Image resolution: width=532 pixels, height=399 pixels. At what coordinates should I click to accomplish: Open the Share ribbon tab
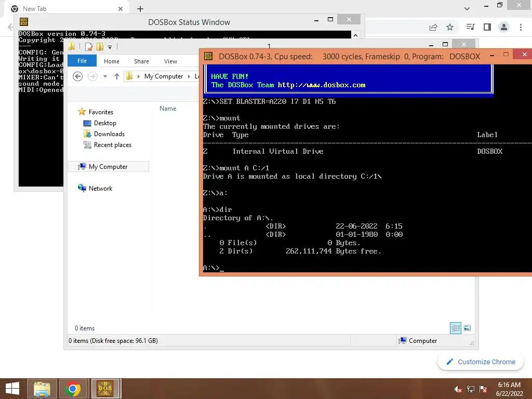pyautogui.click(x=141, y=61)
